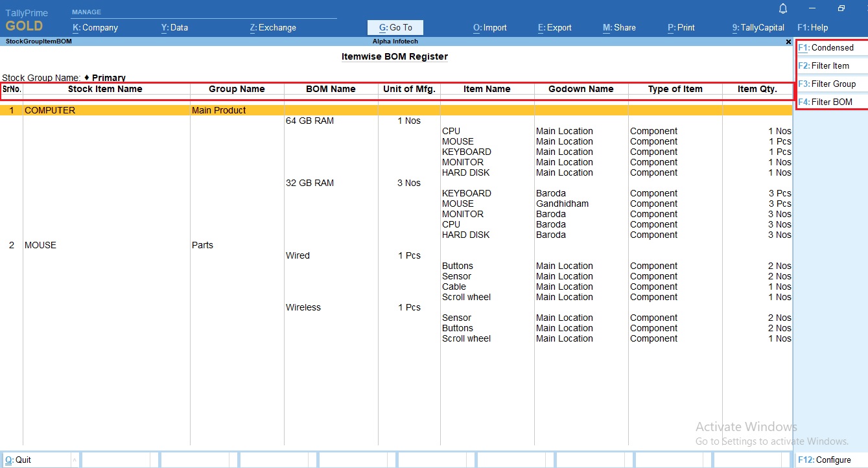
Task: Close the Itemwise BOM Register report
Action: [788, 41]
